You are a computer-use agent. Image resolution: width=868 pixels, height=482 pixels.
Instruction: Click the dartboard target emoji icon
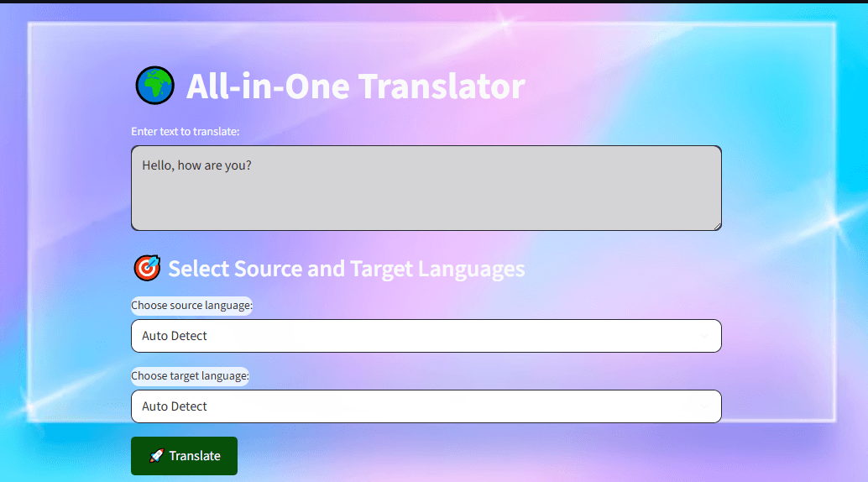tap(147, 269)
